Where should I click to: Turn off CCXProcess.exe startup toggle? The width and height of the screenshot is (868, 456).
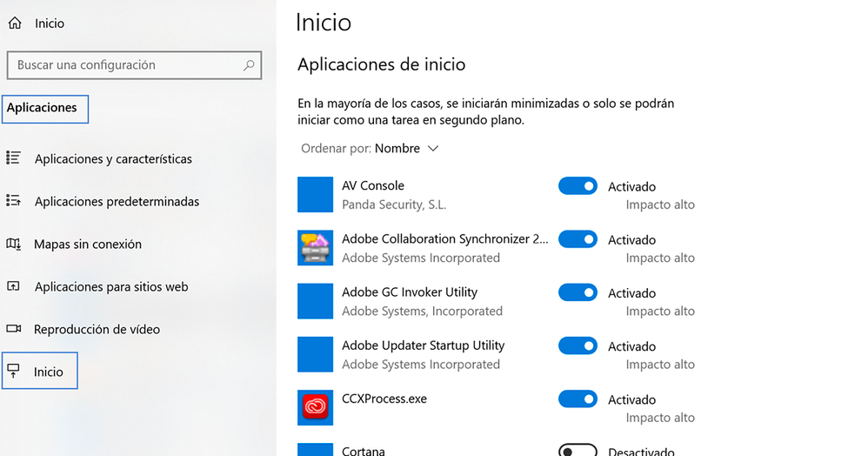click(x=578, y=399)
